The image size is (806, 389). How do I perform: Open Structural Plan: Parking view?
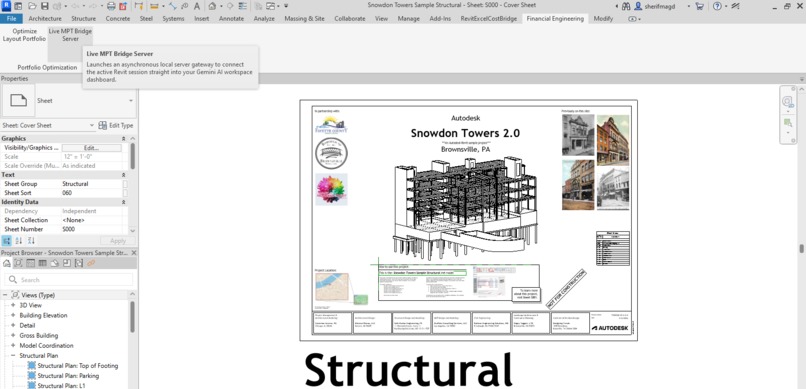point(68,376)
